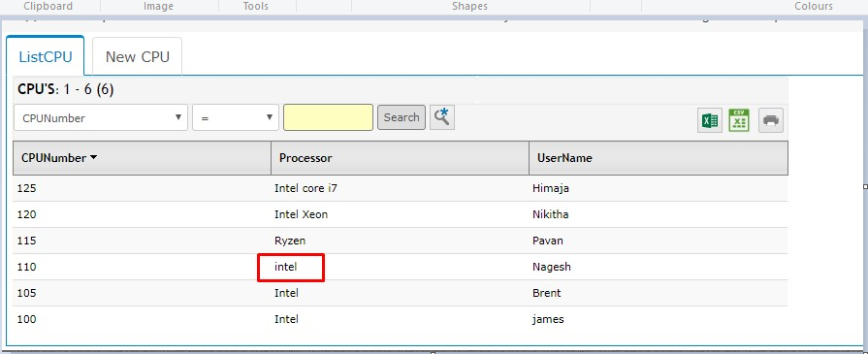
Task: Open the Shapes ribbon group label
Action: [x=469, y=6]
